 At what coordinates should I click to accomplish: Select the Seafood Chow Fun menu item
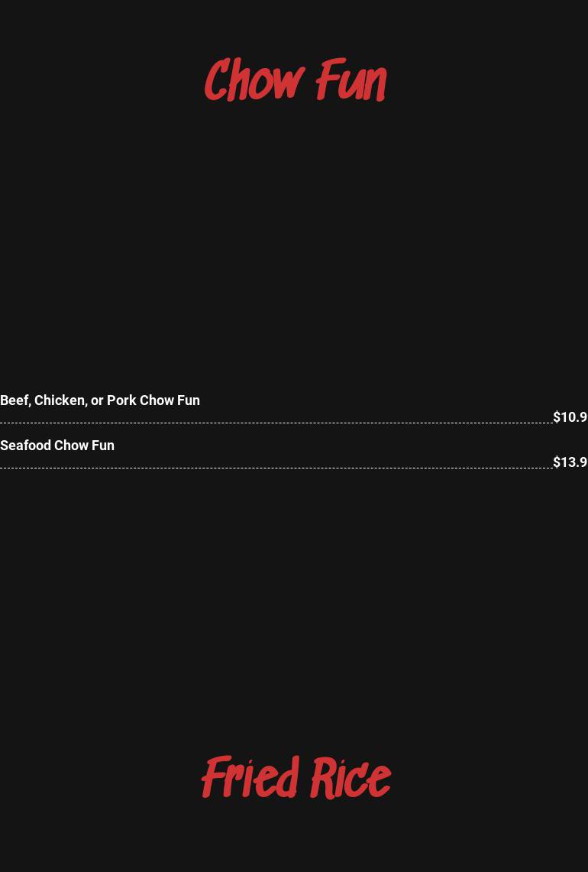click(57, 446)
